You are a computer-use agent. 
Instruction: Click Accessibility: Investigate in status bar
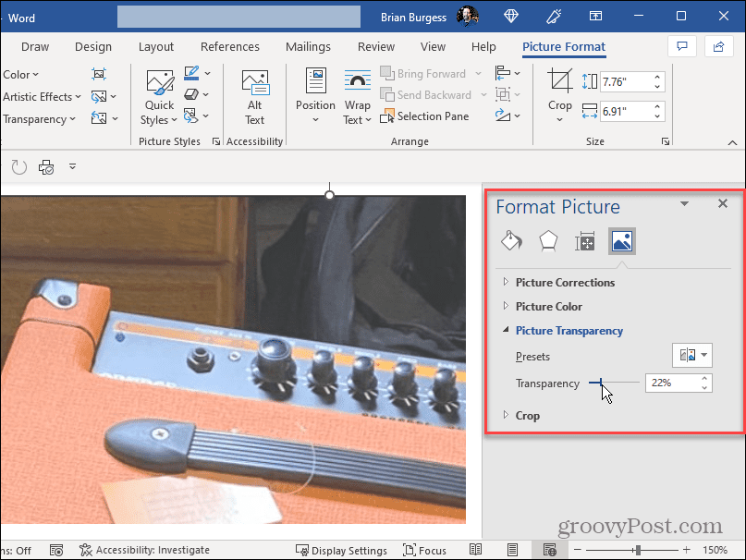(x=144, y=550)
